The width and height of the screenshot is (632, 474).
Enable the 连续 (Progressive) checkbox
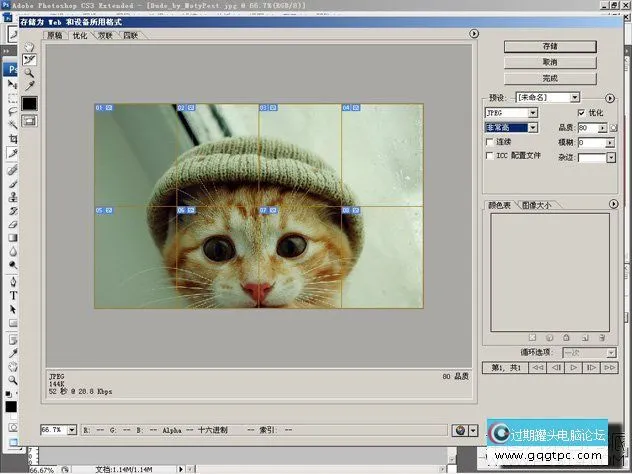[489, 142]
